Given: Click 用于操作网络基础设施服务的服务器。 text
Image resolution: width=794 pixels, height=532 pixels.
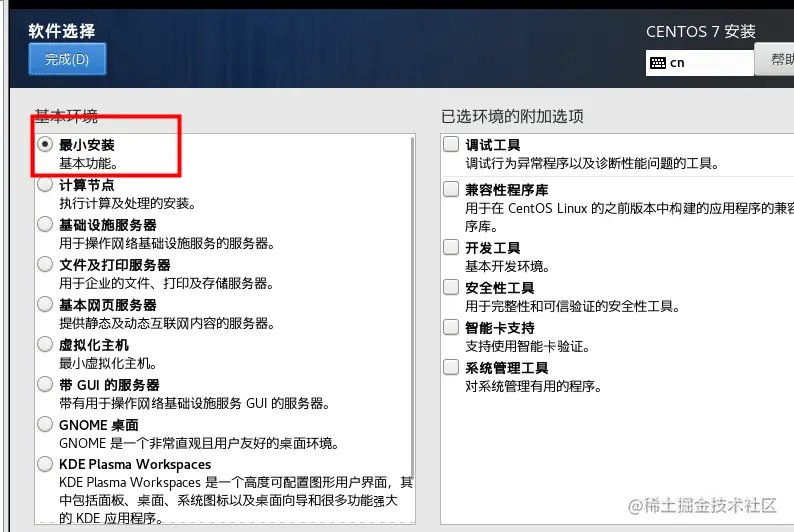Looking at the screenshot, I should coord(167,243).
